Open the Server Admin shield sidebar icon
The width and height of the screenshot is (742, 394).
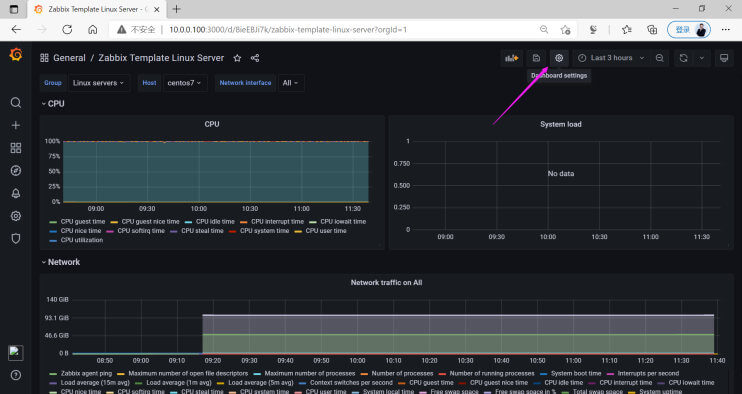click(x=16, y=239)
